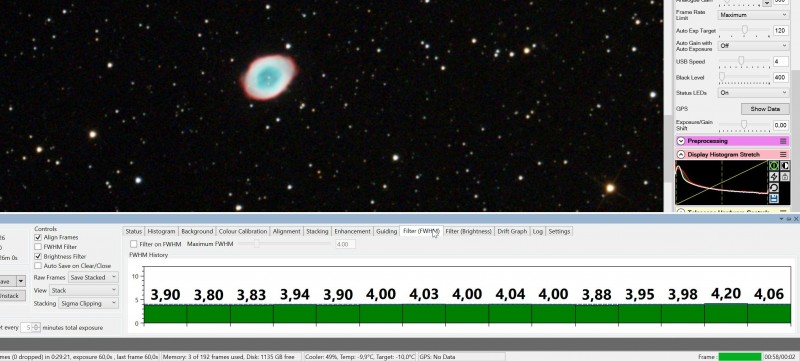The width and height of the screenshot is (800, 361).
Task: Switch to the Histogram tab
Action: [x=161, y=231]
